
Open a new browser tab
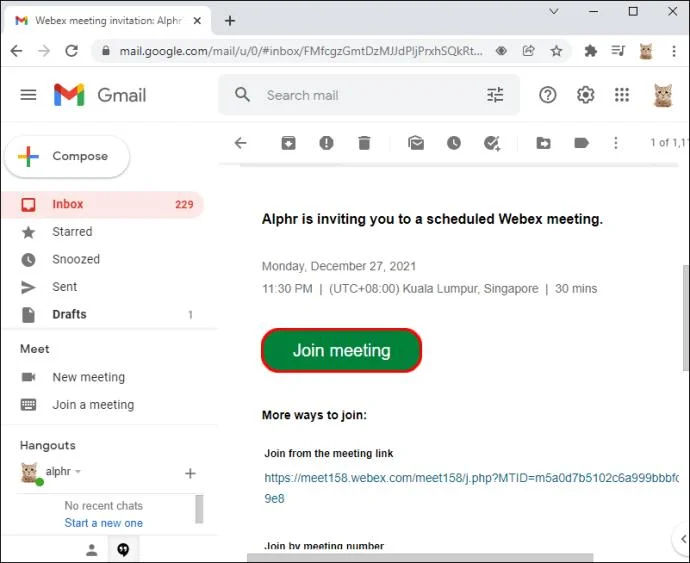(230, 20)
